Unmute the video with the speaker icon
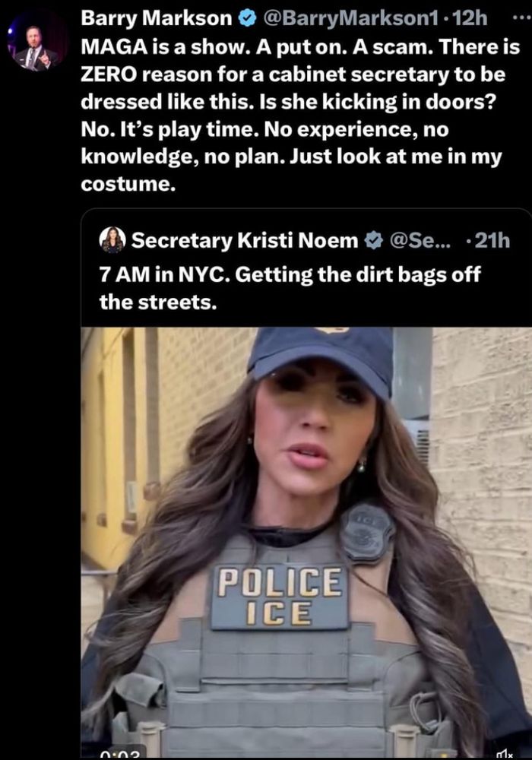Screen dimensions: 532x760 tap(505, 753)
